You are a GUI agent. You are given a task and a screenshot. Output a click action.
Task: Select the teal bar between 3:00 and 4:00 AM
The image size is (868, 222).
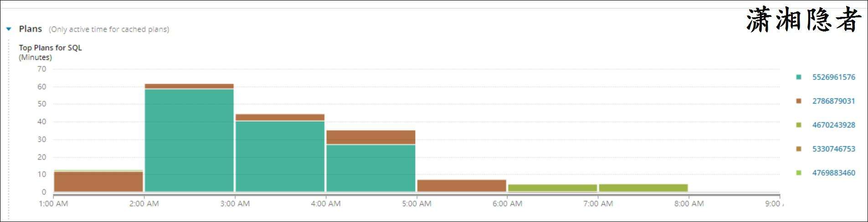[x=280, y=156]
